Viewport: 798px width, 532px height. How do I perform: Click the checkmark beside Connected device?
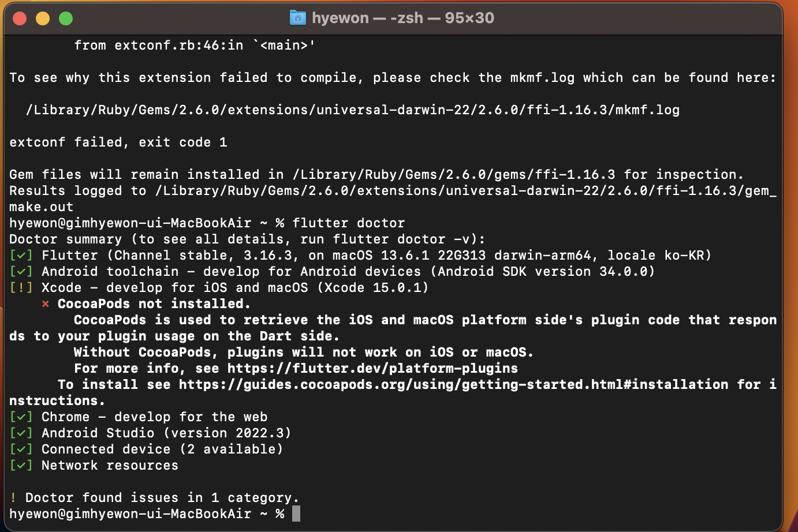point(21,449)
